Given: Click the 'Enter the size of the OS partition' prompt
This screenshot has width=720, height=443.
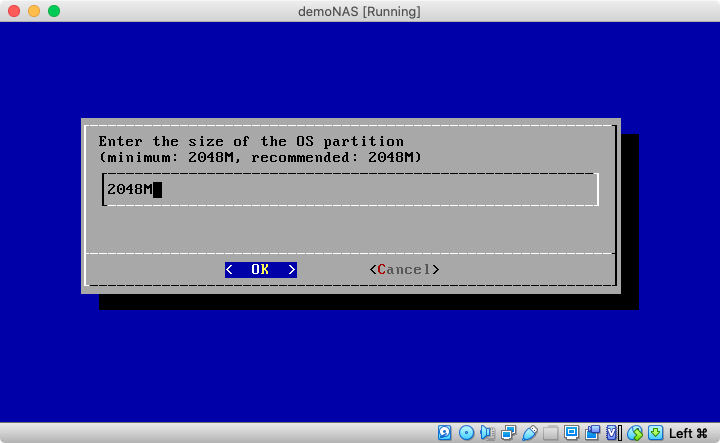Looking at the screenshot, I should pyautogui.click(x=251, y=141).
